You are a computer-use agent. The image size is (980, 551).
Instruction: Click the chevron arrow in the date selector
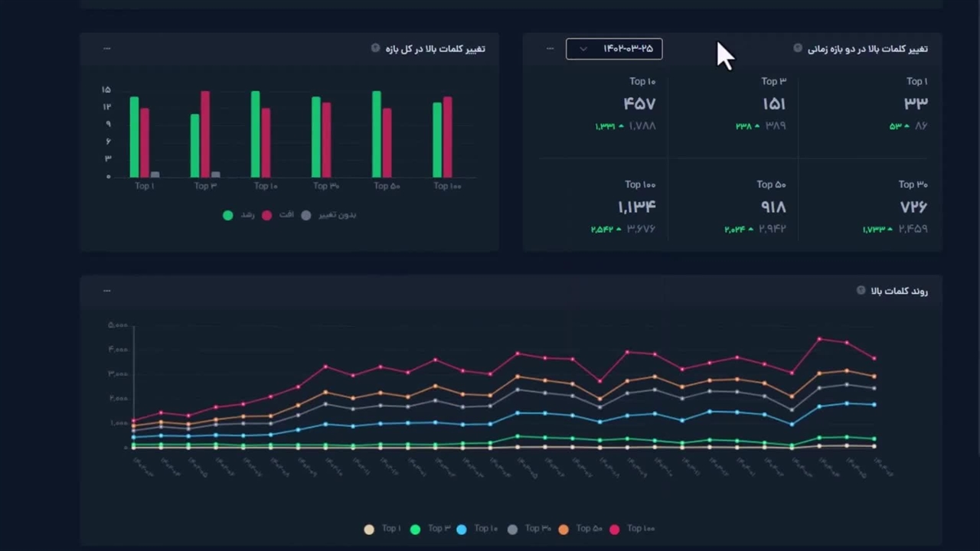[x=583, y=49]
